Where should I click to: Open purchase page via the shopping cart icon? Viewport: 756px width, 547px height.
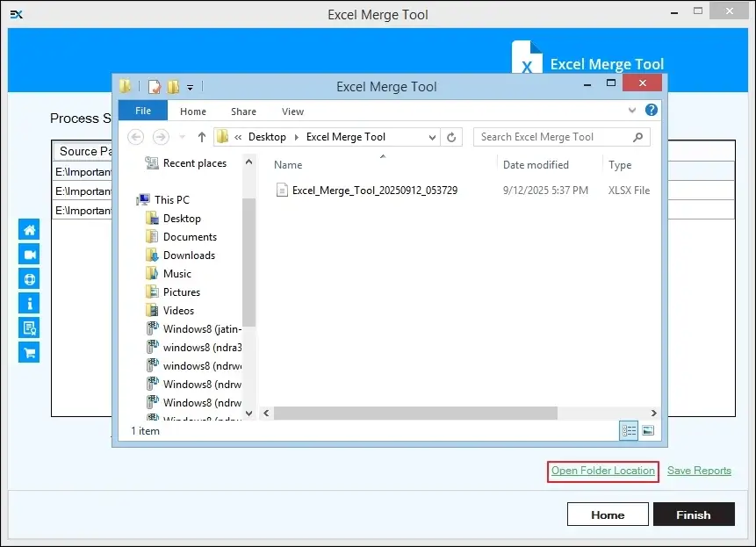[29, 352]
